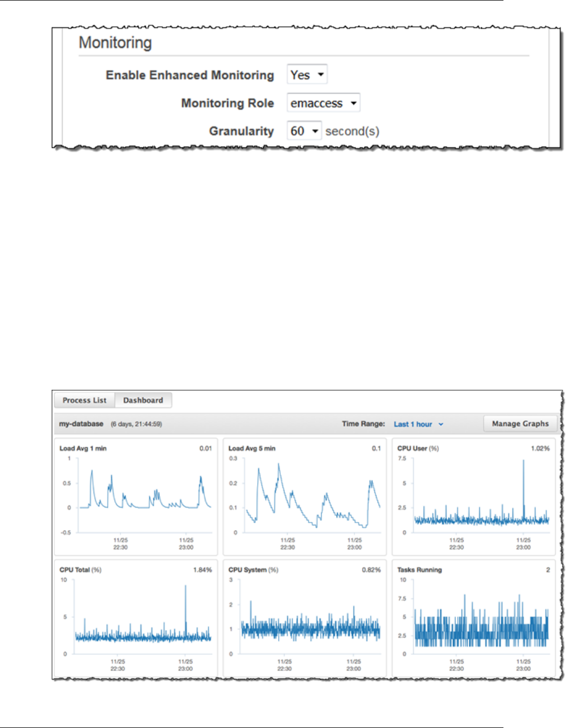The image size is (568, 728).
Task: Switch to the Process List tab
Action: tap(84, 401)
